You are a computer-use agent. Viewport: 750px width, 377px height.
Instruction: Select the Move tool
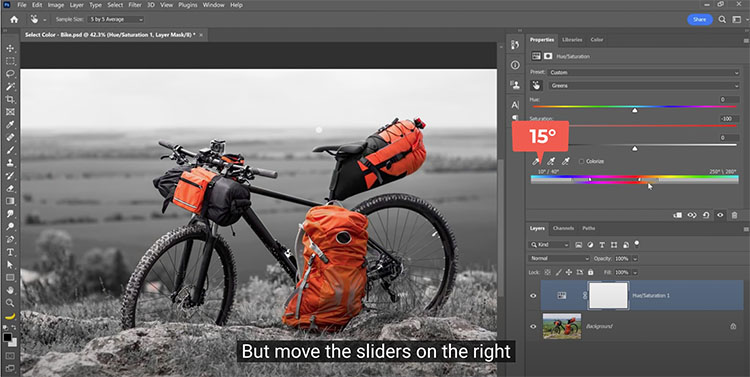10,48
